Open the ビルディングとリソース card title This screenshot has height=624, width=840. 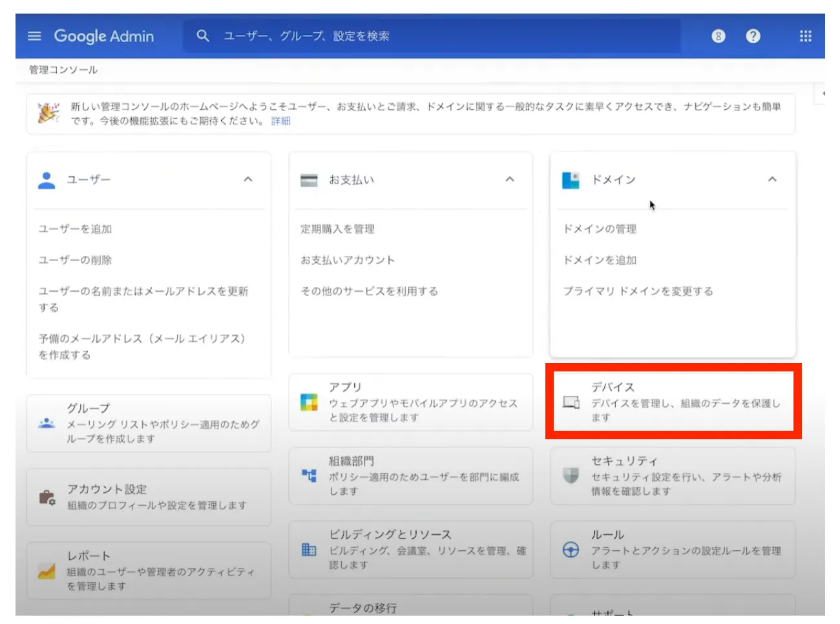click(x=390, y=534)
